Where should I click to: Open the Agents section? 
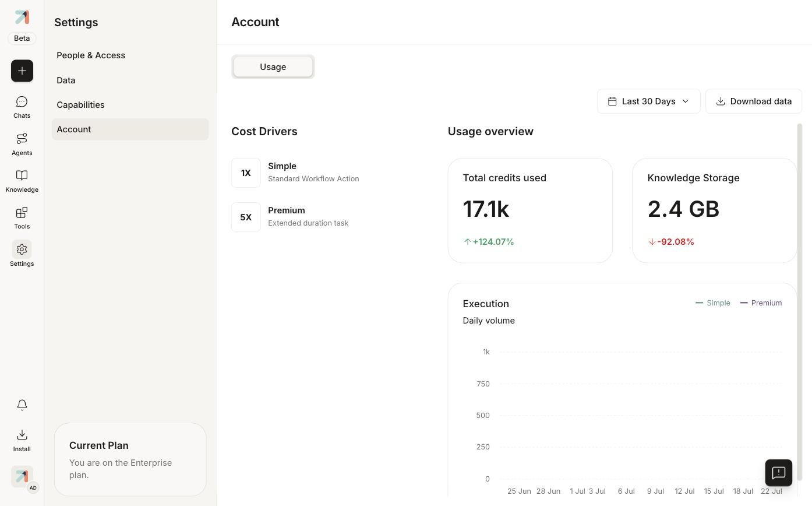coord(22,144)
